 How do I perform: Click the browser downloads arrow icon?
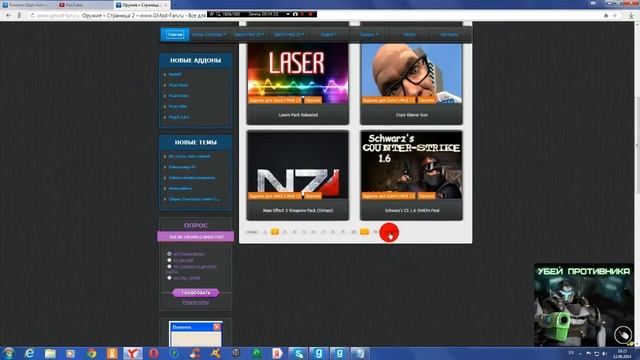[x=631, y=16]
